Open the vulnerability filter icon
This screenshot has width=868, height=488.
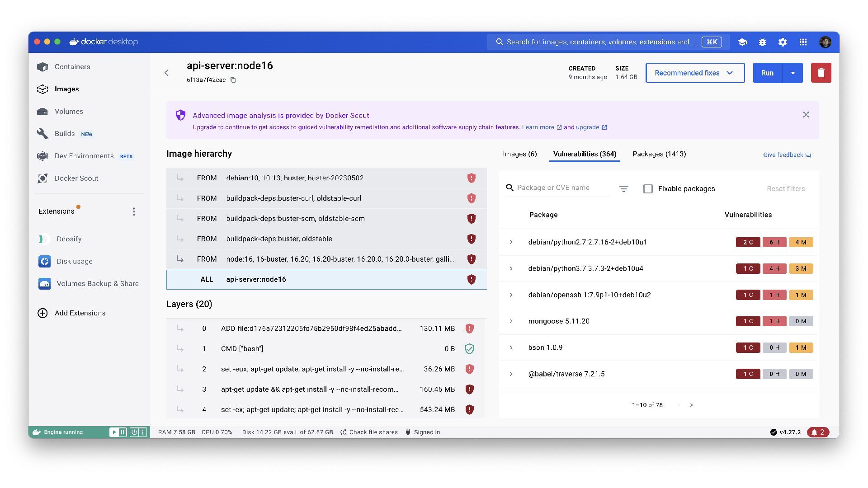pos(623,189)
